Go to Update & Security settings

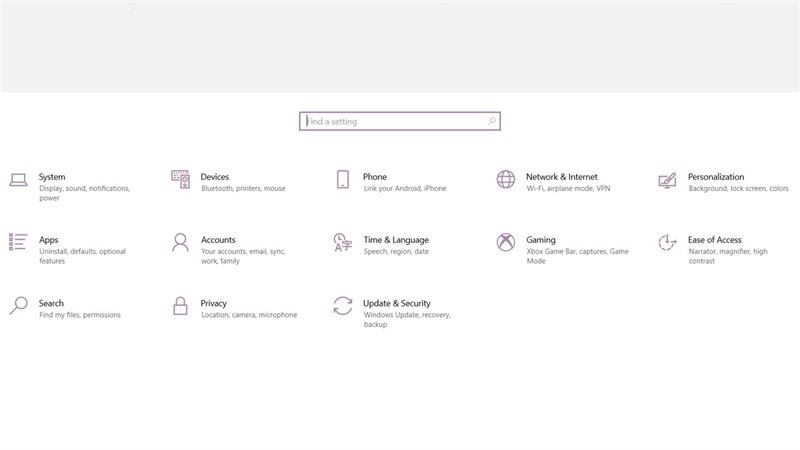pyautogui.click(x=396, y=303)
